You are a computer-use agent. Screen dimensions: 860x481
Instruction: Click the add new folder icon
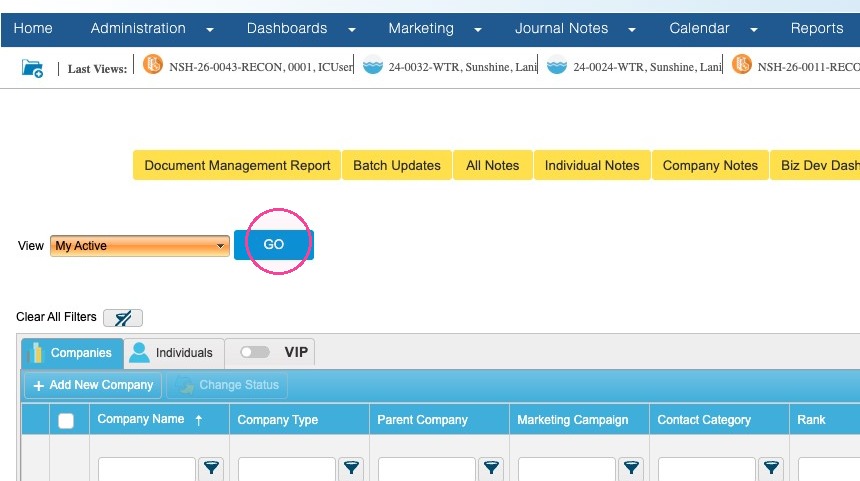tap(32, 69)
